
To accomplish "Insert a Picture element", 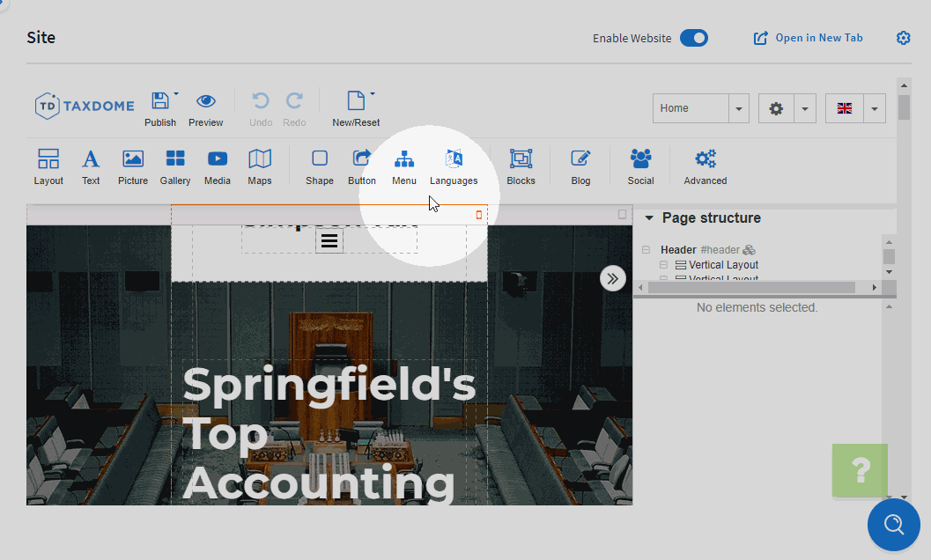I will 133,166.
